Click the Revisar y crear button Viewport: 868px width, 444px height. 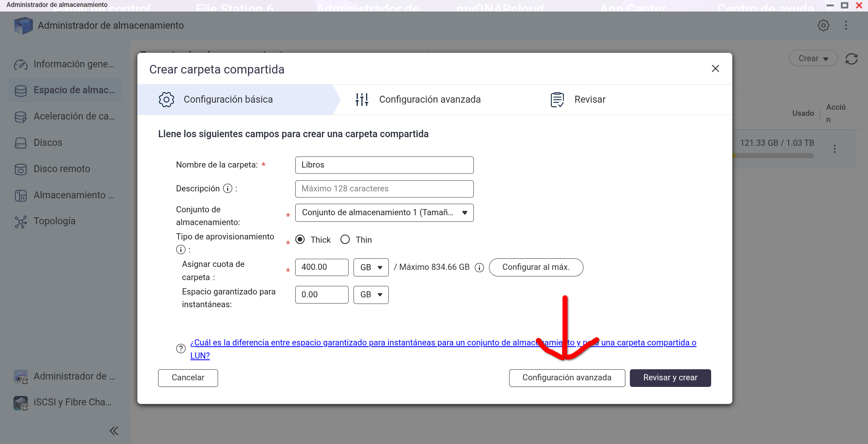pyautogui.click(x=670, y=378)
